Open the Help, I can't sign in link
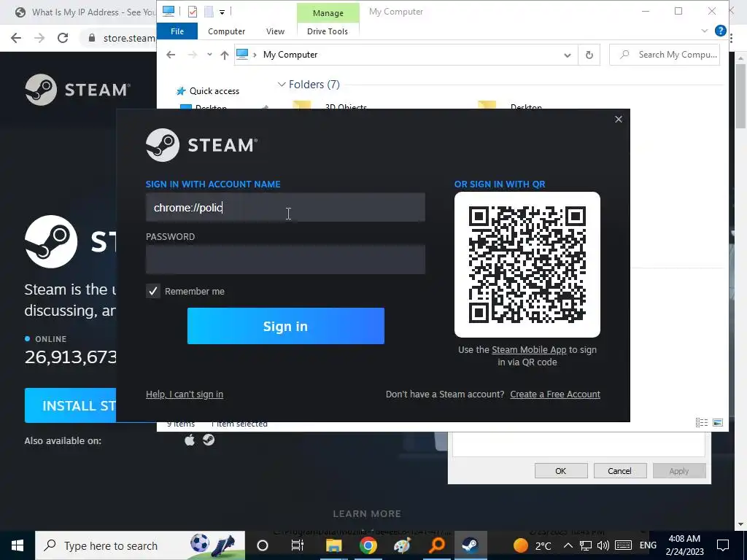 pyautogui.click(x=185, y=394)
